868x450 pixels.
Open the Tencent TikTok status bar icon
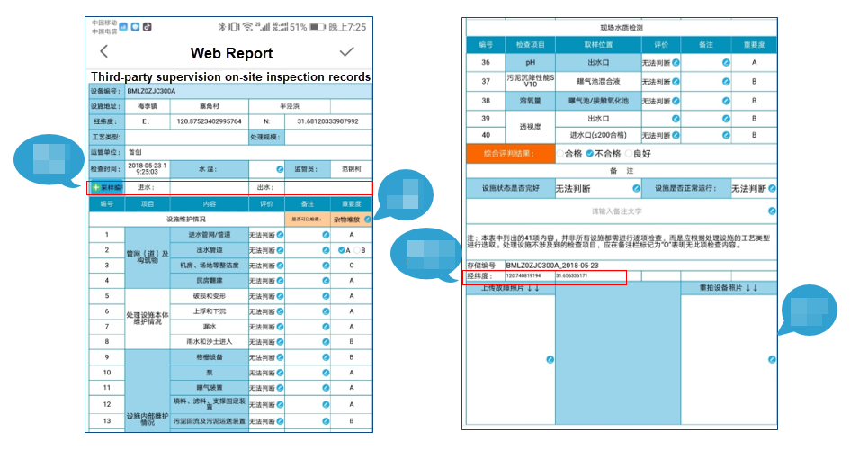tap(148, 27)
